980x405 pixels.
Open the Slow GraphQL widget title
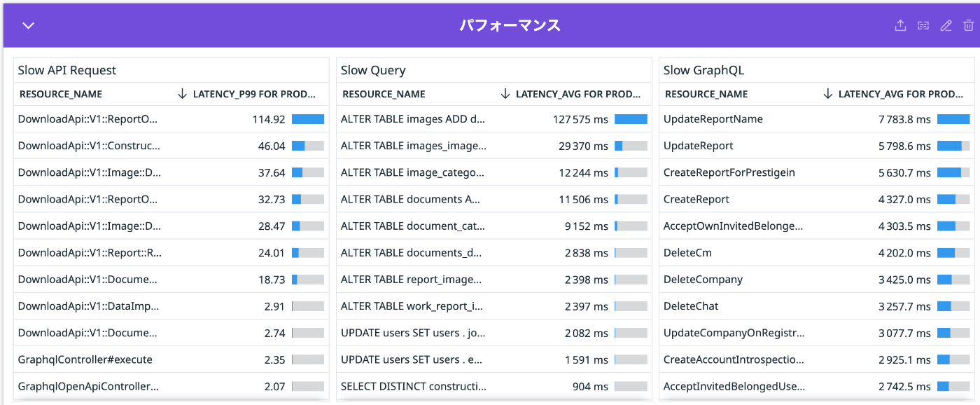703,70
